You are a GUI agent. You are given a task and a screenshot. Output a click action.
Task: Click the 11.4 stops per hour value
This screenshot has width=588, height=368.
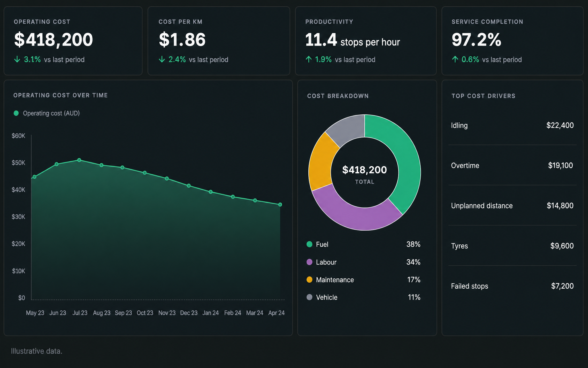[353, 40]
